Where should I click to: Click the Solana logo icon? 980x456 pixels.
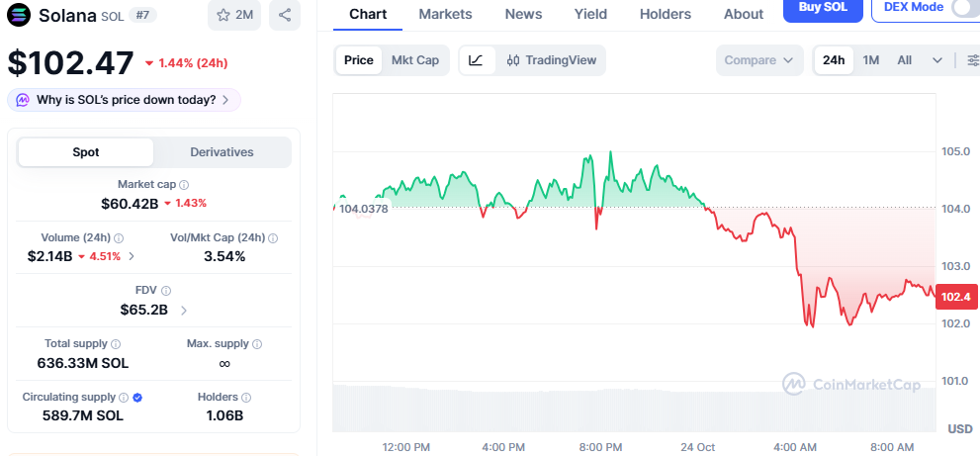[x=19, y=15]
